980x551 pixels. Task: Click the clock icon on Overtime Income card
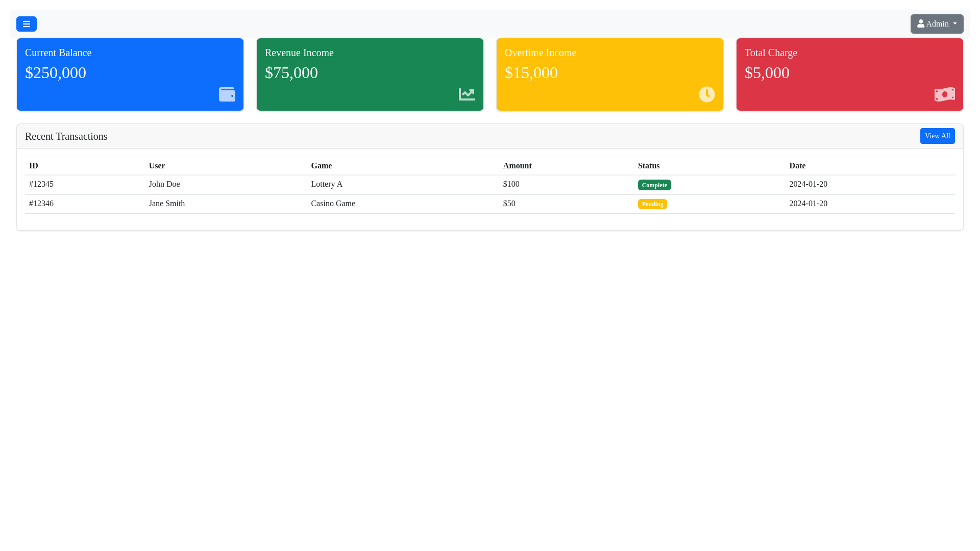click(x=706, y=94)
